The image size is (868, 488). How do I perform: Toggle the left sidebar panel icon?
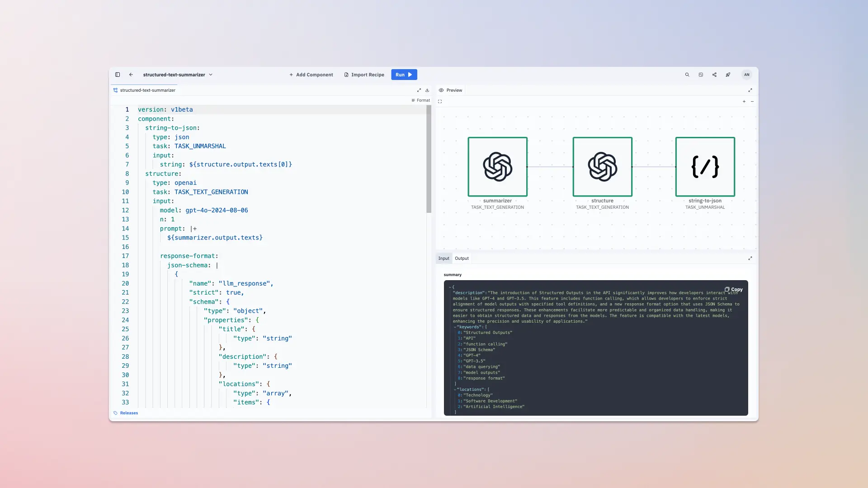point(118,75)
